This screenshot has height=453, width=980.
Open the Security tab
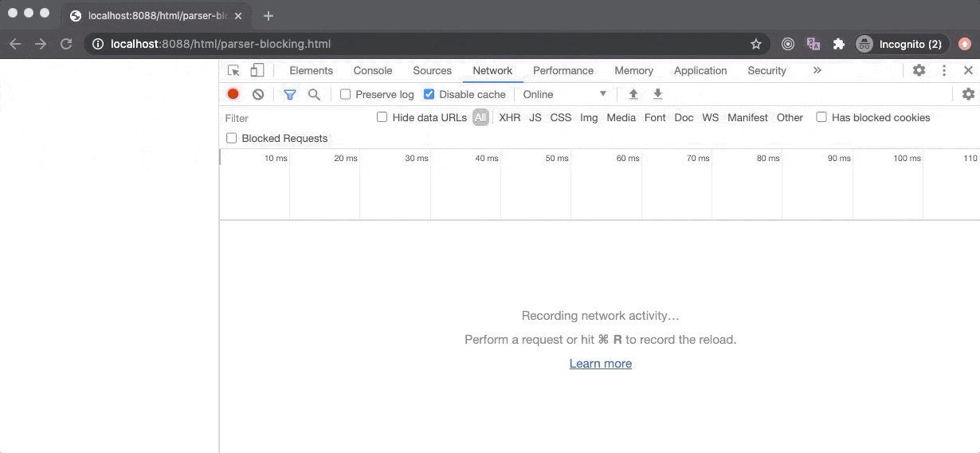point(767,70)
